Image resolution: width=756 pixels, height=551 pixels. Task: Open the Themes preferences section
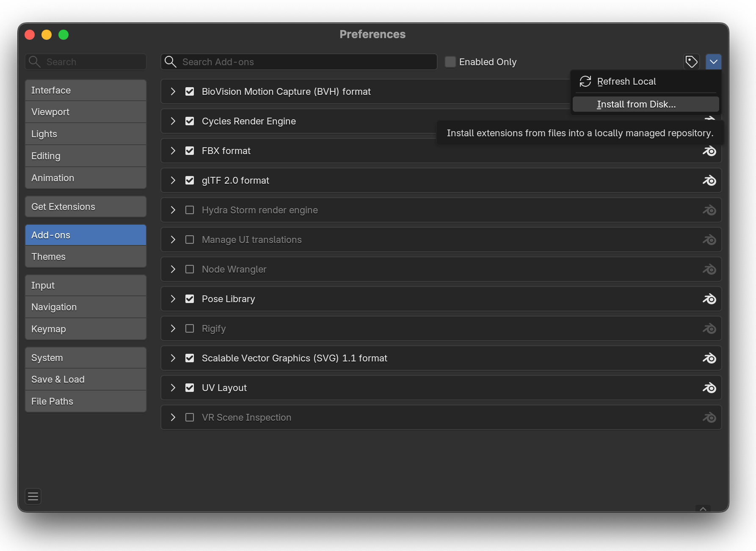[x=86, y=256]
